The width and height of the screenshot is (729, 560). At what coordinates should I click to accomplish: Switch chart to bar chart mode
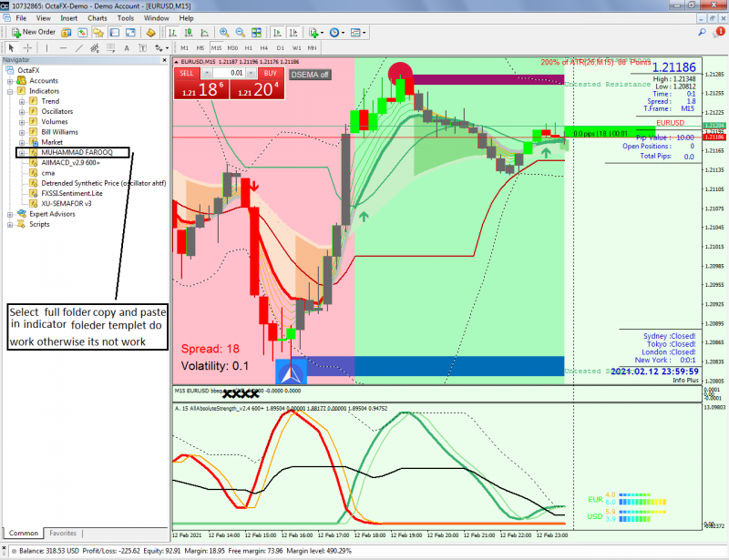click(x=172, y=33)
